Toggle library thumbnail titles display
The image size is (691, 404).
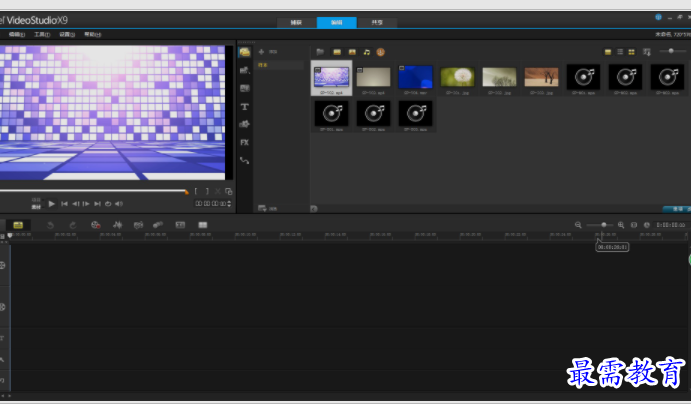(608, 52)
